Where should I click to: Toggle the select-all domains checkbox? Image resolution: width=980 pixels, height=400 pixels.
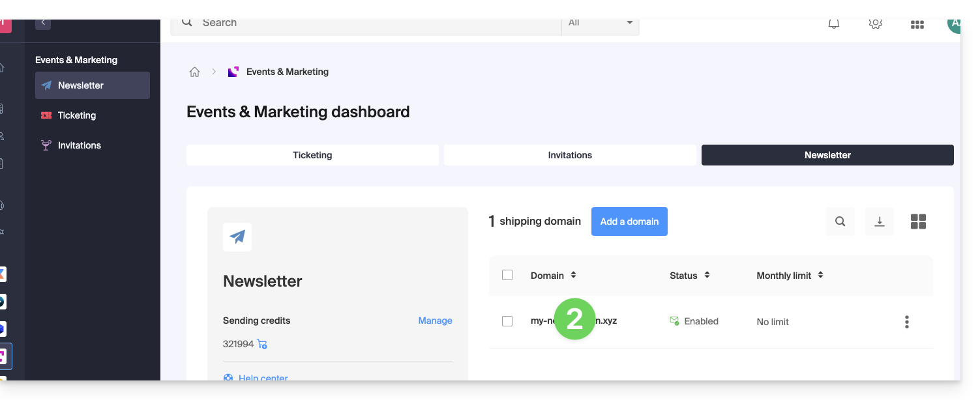507,276
